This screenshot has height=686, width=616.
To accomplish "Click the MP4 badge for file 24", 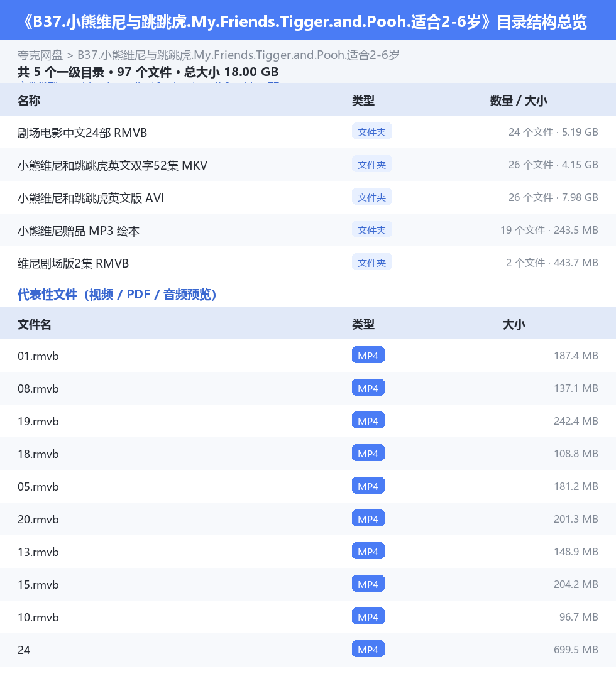I will click(368, 649).
